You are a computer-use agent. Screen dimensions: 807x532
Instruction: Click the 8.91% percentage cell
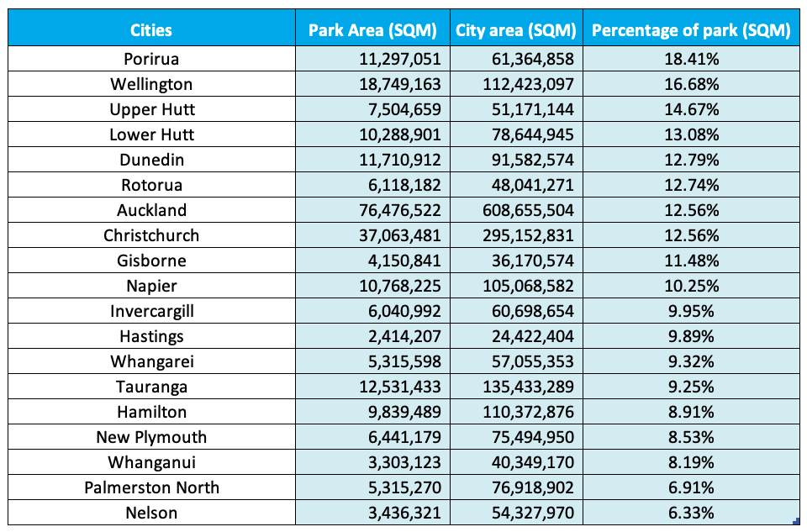coord(691,412)
